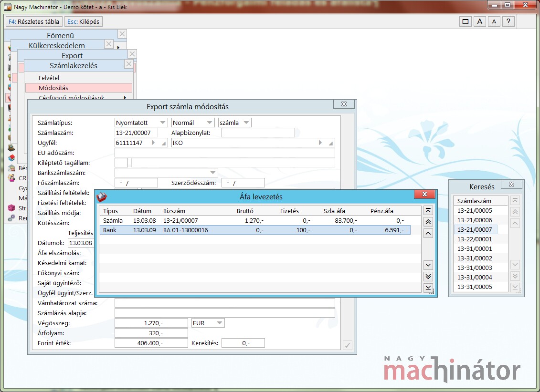This screenshot has width=540, height=392.
Task: Jump to first row in Áfa levezetés
Action: [x=428, y=210]
